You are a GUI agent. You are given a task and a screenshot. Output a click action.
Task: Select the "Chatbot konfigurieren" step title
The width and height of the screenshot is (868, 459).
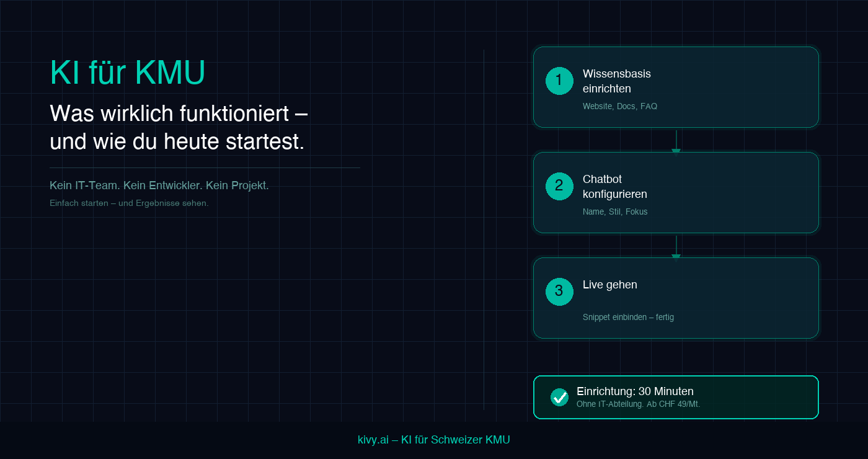tap(614, 187)
